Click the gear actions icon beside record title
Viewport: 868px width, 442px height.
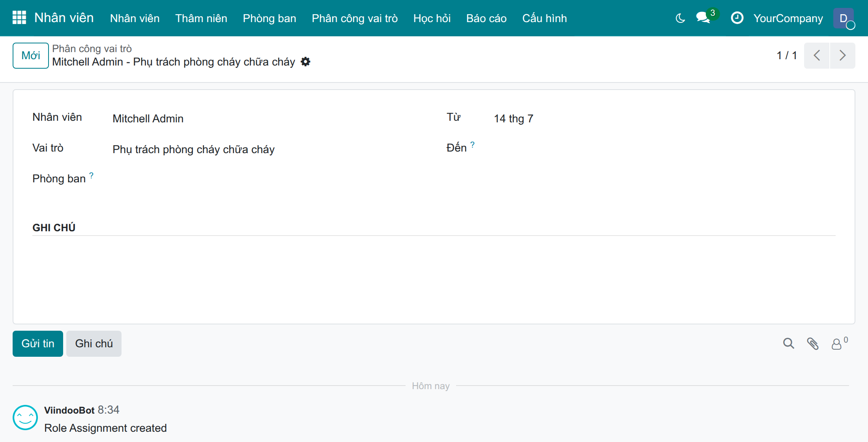pyautogui.click(x=305, y=62)
